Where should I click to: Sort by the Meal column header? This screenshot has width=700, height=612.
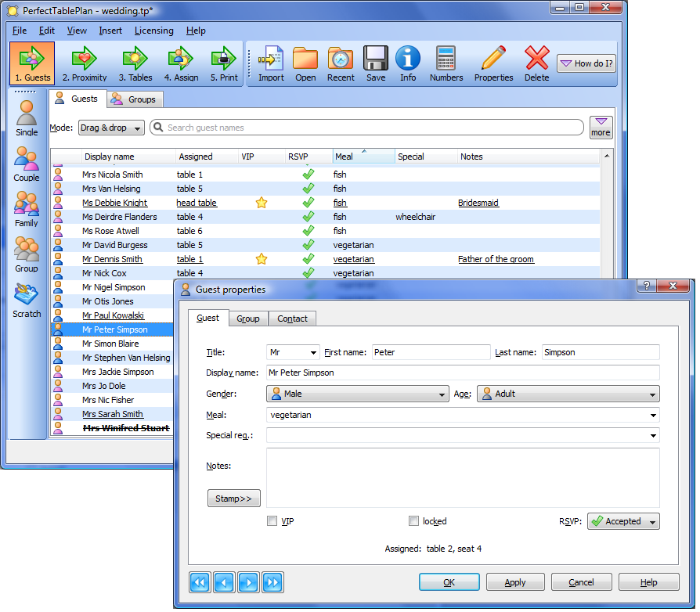tap(363, 157)
